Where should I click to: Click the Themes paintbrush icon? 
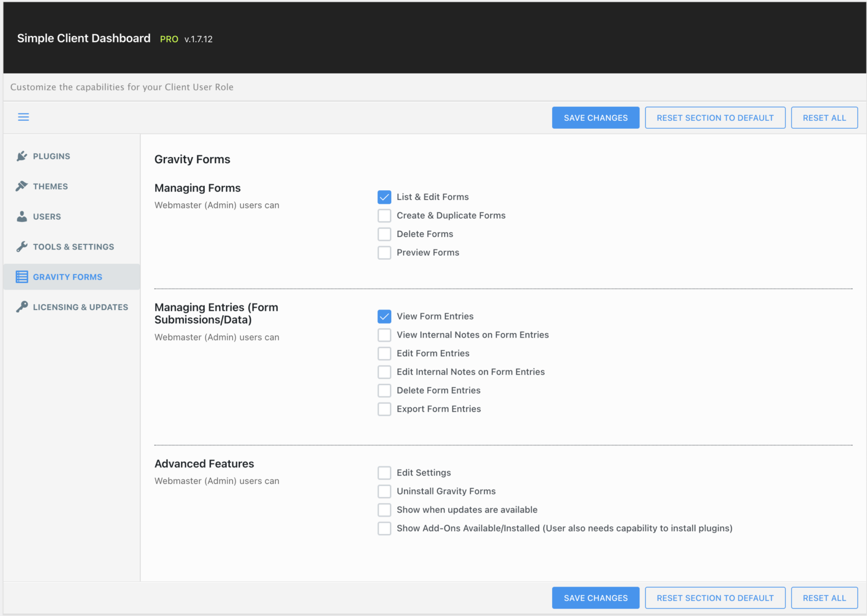(21, 186)
